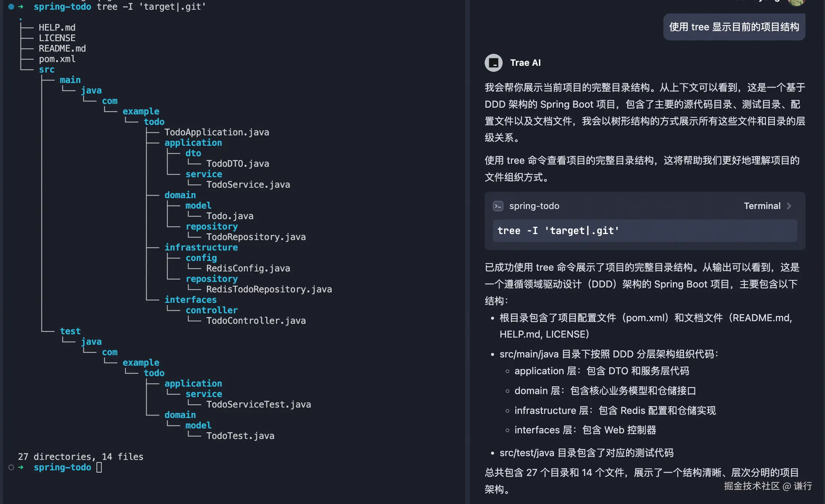The image size is (825, 504).
Task: Select the infrastructure directory in tree output
Action: [201, 248]
